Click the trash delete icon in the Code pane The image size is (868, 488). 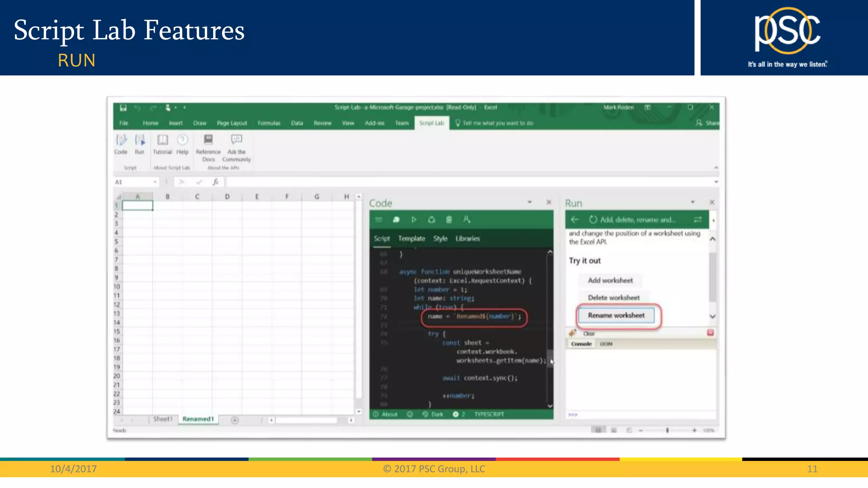[x=449, y=219]
